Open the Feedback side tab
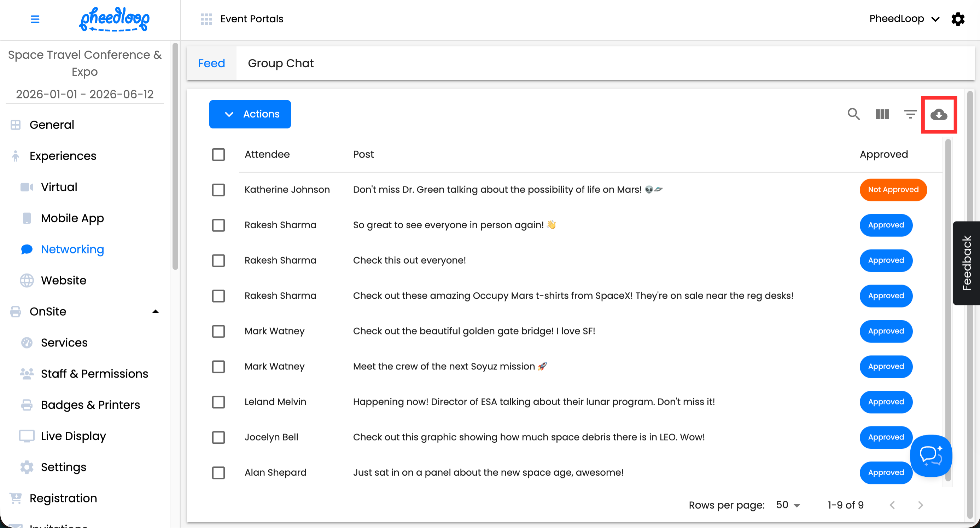The width and height of the screenshot is (980, 528). click(x=966, y=263)
